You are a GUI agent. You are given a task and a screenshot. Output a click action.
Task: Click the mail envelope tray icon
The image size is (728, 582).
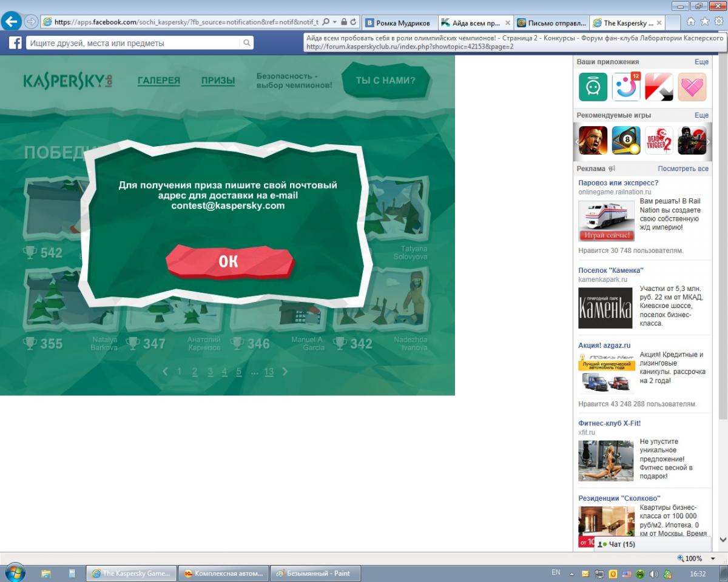coord(585,574)
